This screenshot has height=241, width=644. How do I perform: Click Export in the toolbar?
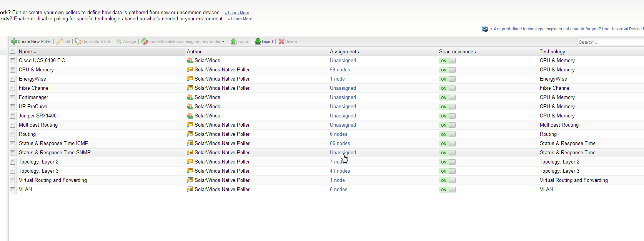point(240,41)
